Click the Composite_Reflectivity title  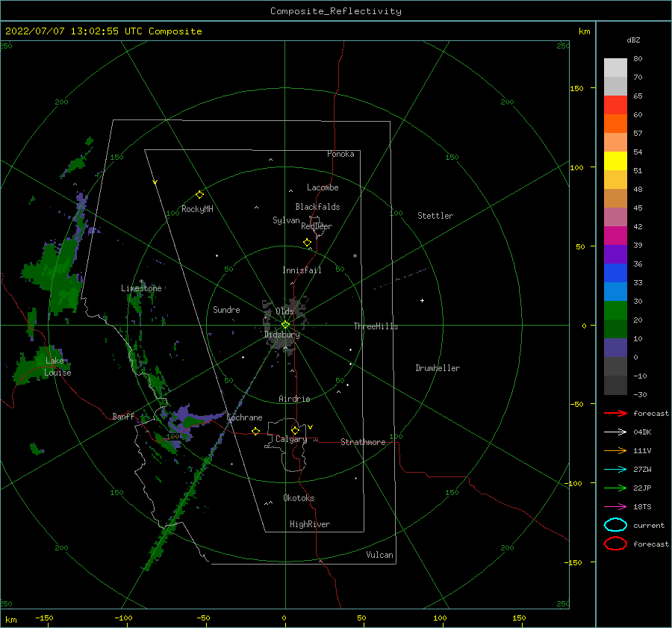click(336, 11)
